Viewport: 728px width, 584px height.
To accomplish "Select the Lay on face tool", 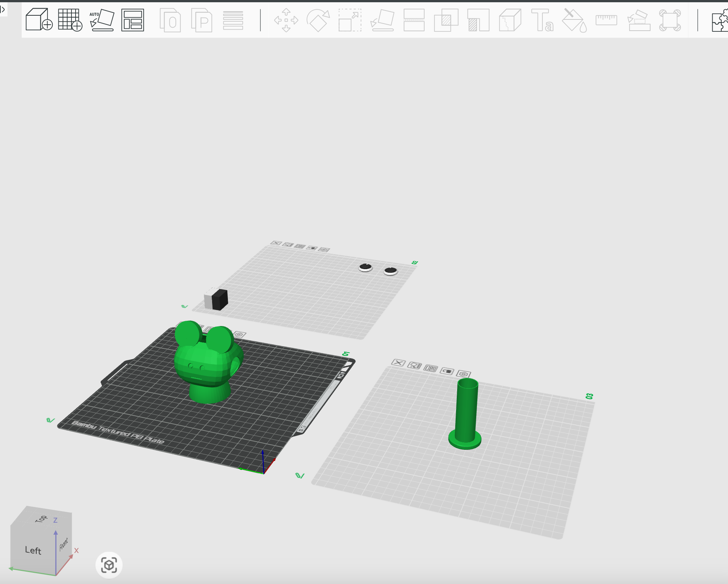I will click(x=382, y=20).
